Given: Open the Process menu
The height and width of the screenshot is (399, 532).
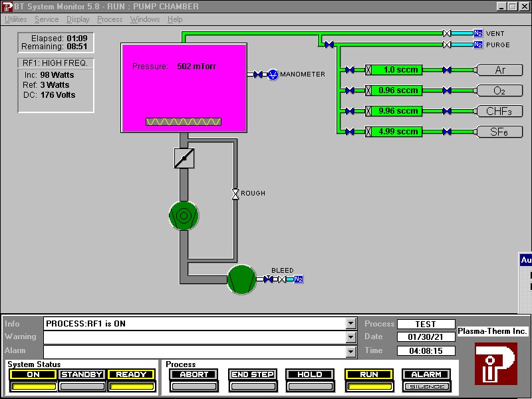Looking at the screenshot, I should click(x=109, y=19).
